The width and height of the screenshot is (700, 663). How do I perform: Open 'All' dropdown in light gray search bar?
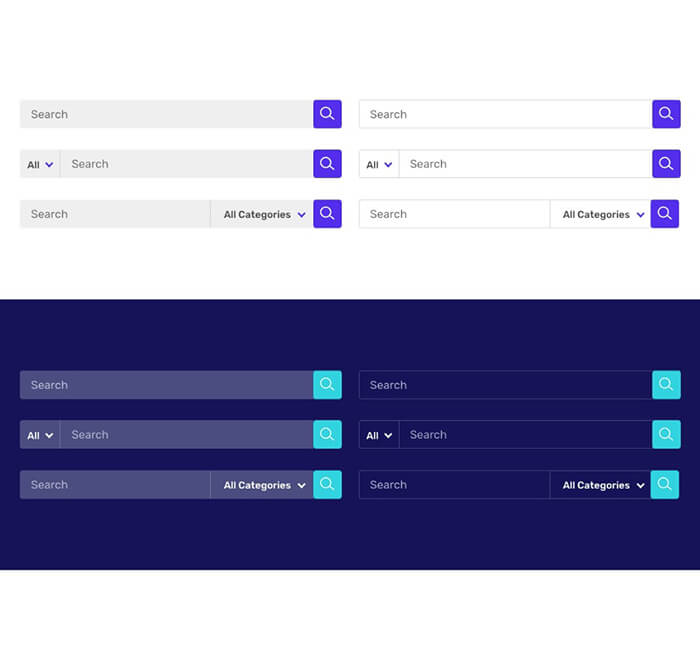(40, 165)
